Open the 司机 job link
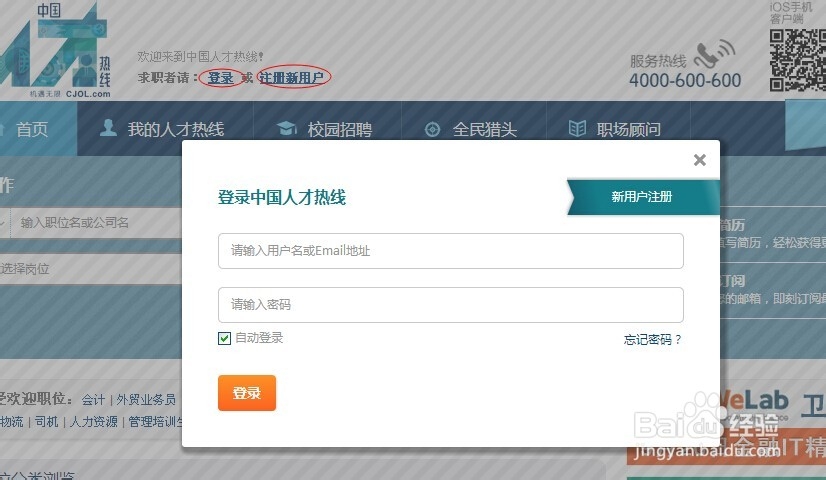This screenshot has height=480, width=826. point(46,422)
